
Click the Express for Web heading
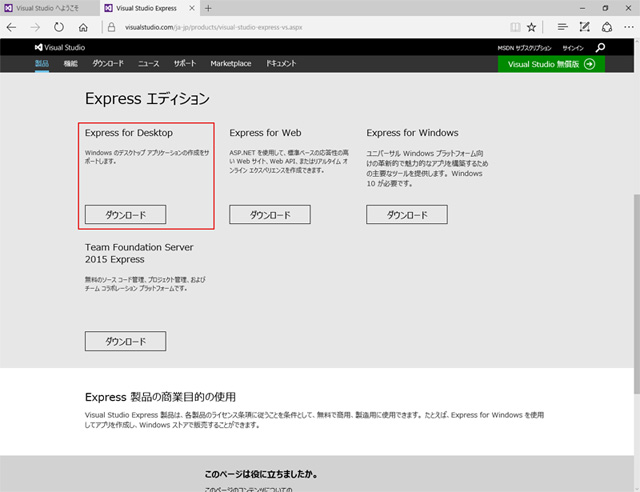pyautogui.click(x=265, y=133)
